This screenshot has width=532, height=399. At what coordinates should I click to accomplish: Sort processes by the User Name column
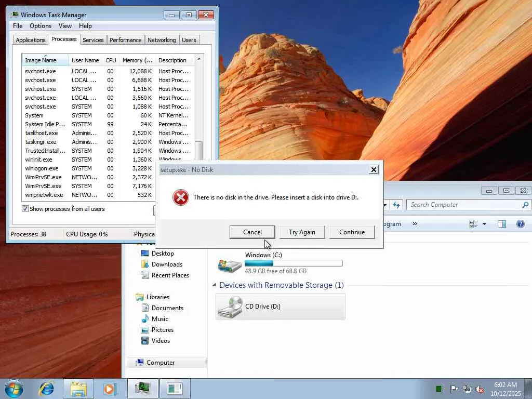pos(86,60)
